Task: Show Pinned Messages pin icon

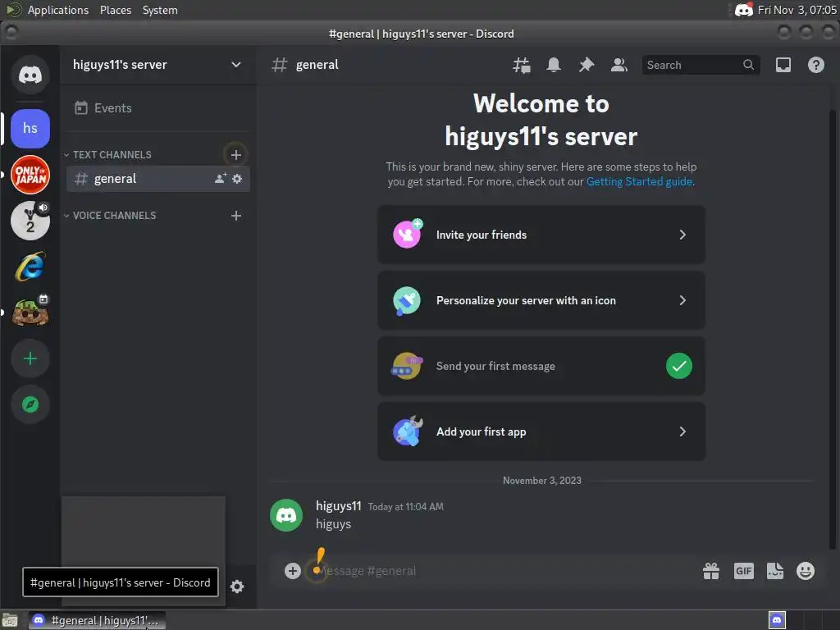Action: (586, 65)
